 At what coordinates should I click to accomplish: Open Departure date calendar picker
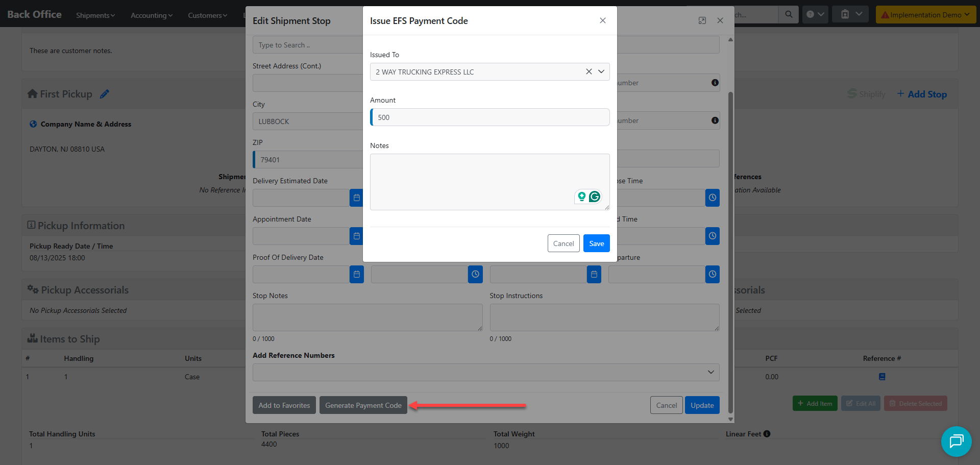[x=594, y=274]
